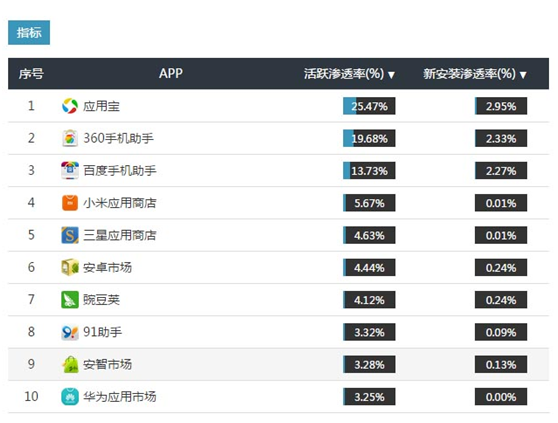This screenshot has height=423, width=558.
Task: Click the 序号 column header
Action: (31, 74)
